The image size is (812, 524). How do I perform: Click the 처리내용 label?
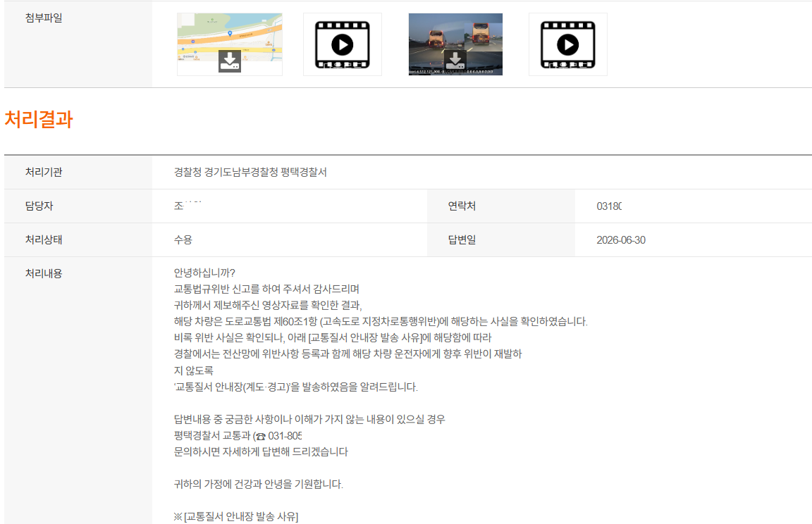click(x=44, y=274)
